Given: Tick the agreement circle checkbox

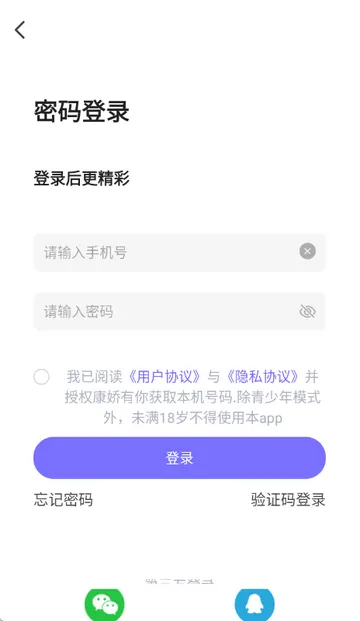Looking at the screenshot, I should coord(42,377).
